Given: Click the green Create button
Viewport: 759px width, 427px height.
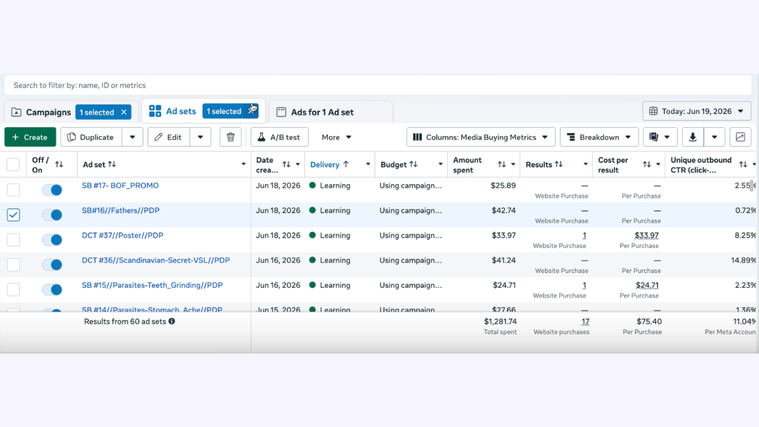Looking at the screenshot, I should (30, 137).
